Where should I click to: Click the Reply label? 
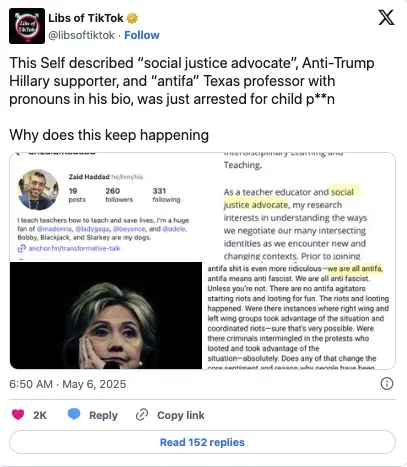[x=103, y=415]
